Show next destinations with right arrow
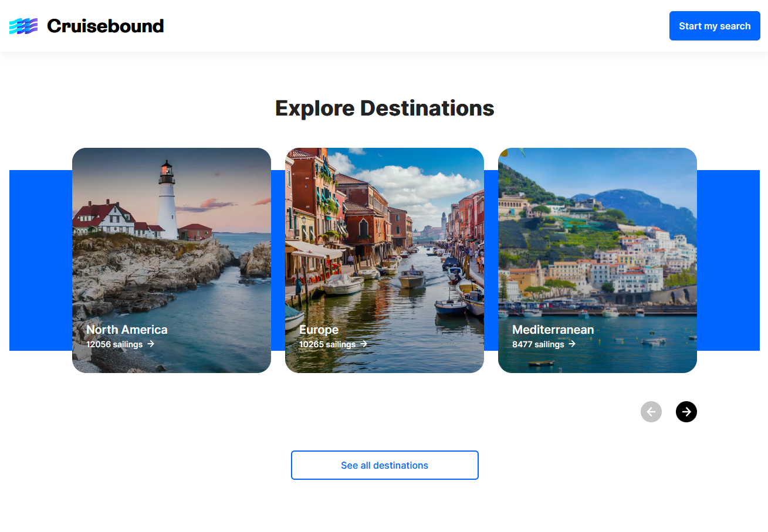Viewport: 768px width, 532px height. coord(686,412)
